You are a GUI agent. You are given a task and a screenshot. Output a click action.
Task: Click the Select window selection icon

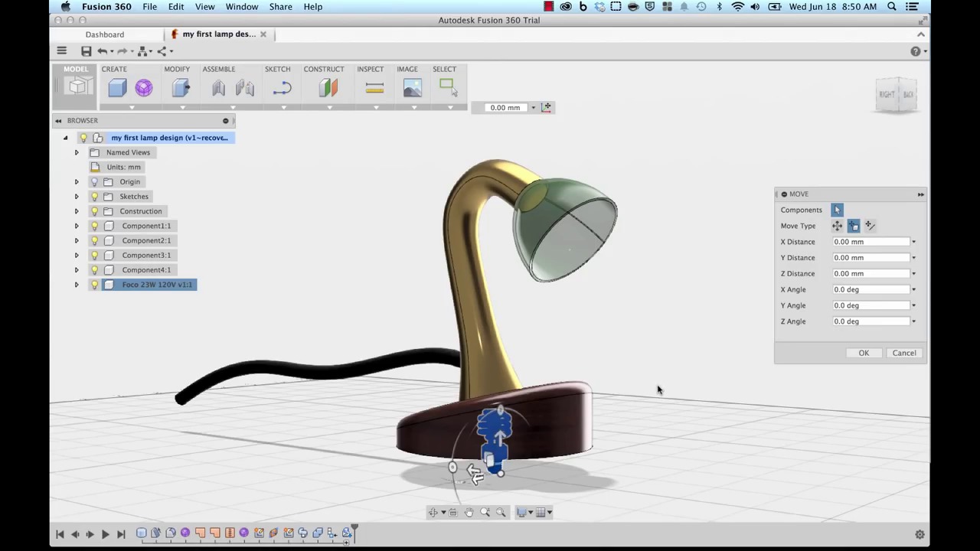pyautogui.click(x=449, y=87)
